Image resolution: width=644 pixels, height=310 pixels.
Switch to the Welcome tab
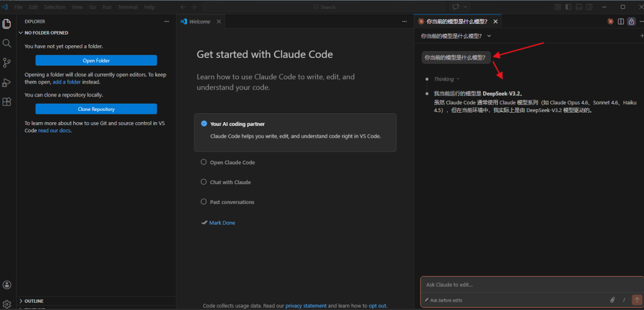pyautogui.click(x=200, y=21)
